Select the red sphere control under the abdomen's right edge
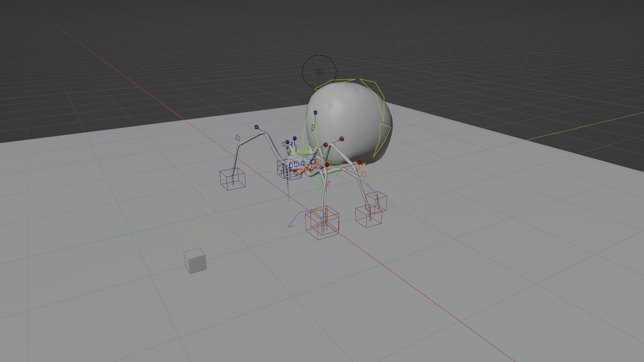Image resolution: width=644 pixels, height=362 pixels. point(359,163)
